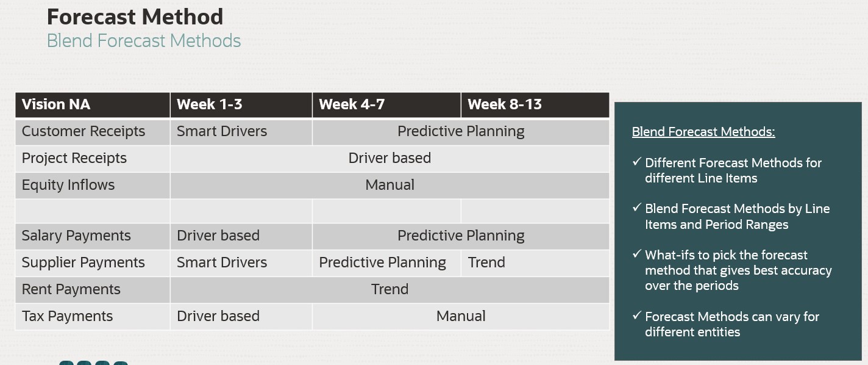
Task: Select the "Manual" cell in Tax Payments row
Action: (461, 316)
